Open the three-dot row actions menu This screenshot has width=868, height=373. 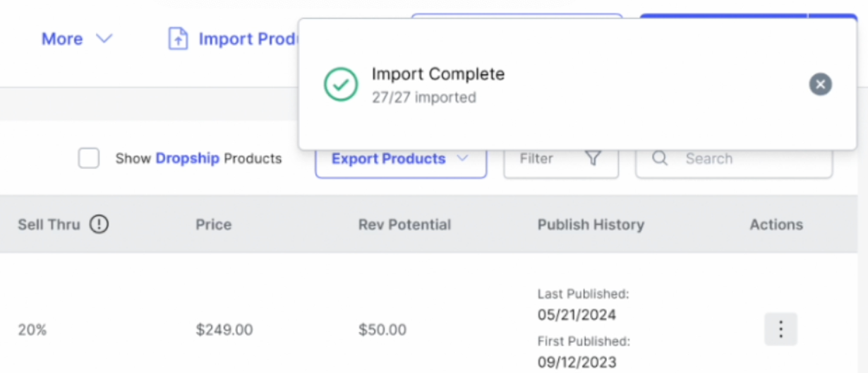pos(780,329)
